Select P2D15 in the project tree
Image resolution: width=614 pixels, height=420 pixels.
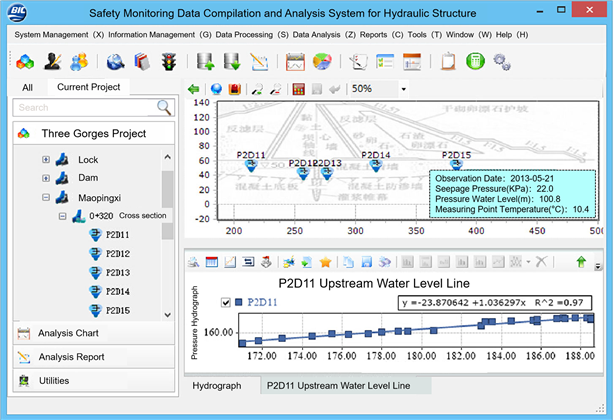[x=118, y=310]
